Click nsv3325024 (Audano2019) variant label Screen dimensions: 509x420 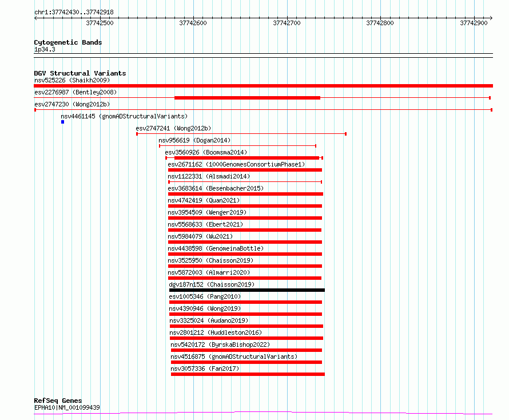[209, 320]
